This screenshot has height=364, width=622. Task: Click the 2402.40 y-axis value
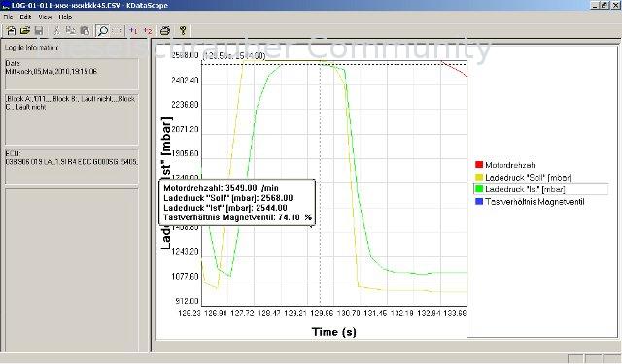pos(185,80)
